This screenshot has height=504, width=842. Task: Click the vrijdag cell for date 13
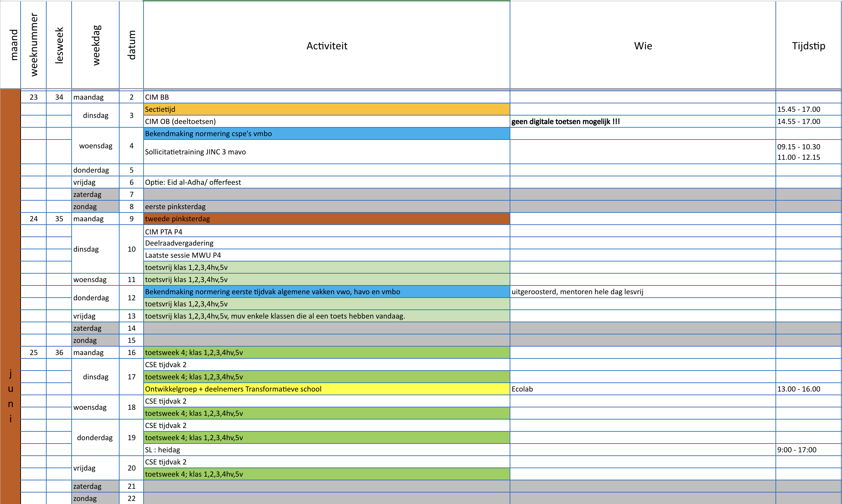95,316
